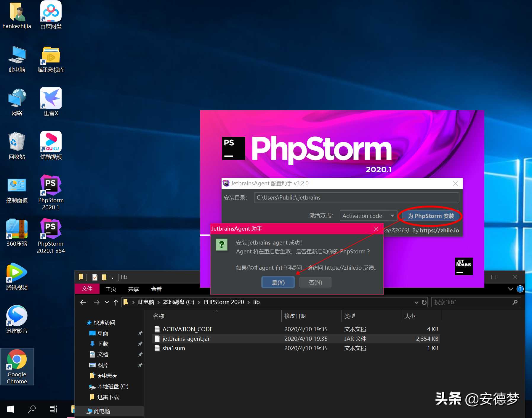The height and width of the screenshot is (418, 532).
Task: Go up one folder level in Explorer
Action: [116, 302]
